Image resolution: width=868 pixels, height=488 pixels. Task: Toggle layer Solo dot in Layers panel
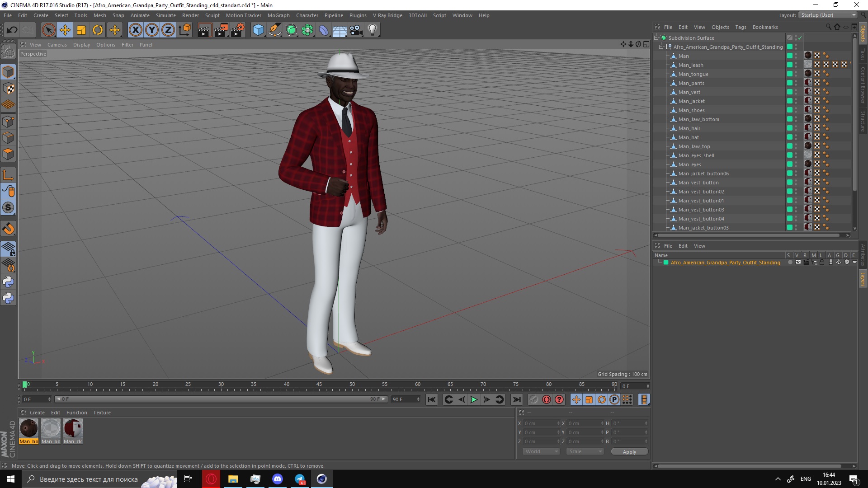point(789,263)
